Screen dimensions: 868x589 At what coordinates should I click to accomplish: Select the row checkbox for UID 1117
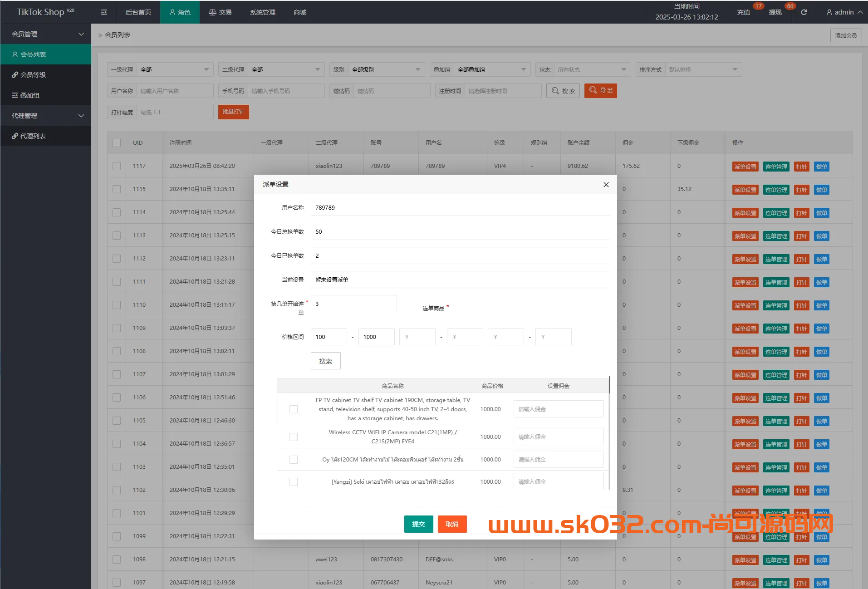click(x=116, y=166)
